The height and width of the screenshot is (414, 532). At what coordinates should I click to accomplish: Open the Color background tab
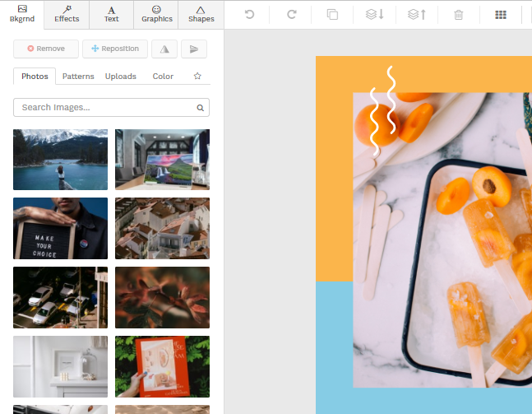163,77
